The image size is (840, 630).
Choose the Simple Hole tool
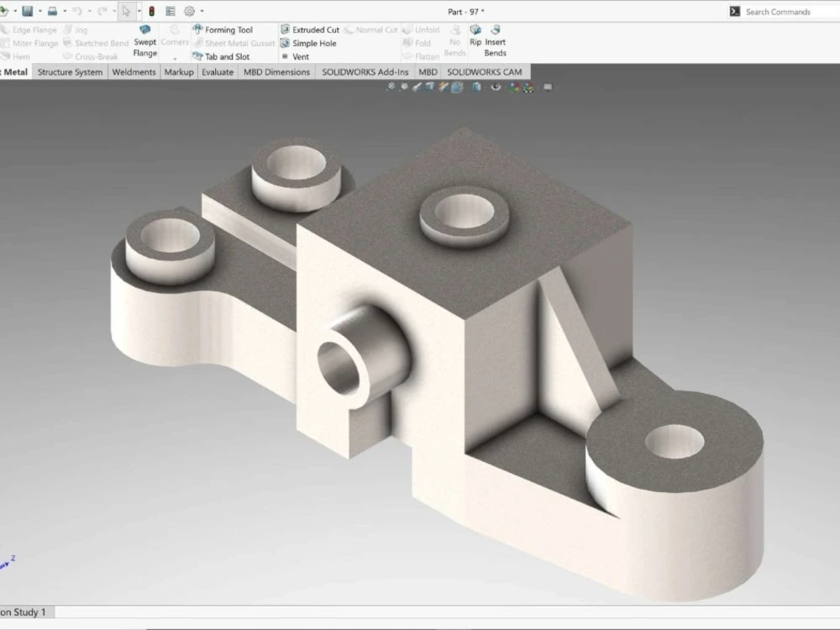coord(308,43)
